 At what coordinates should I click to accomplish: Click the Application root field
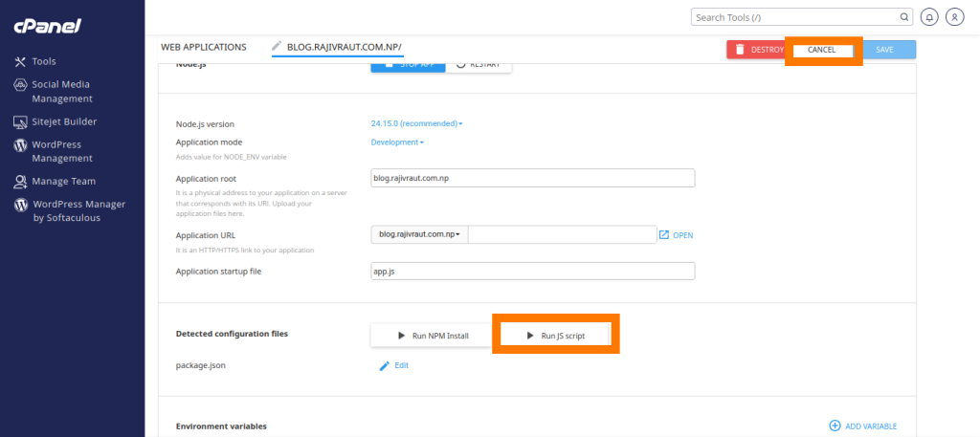[532, 178]
